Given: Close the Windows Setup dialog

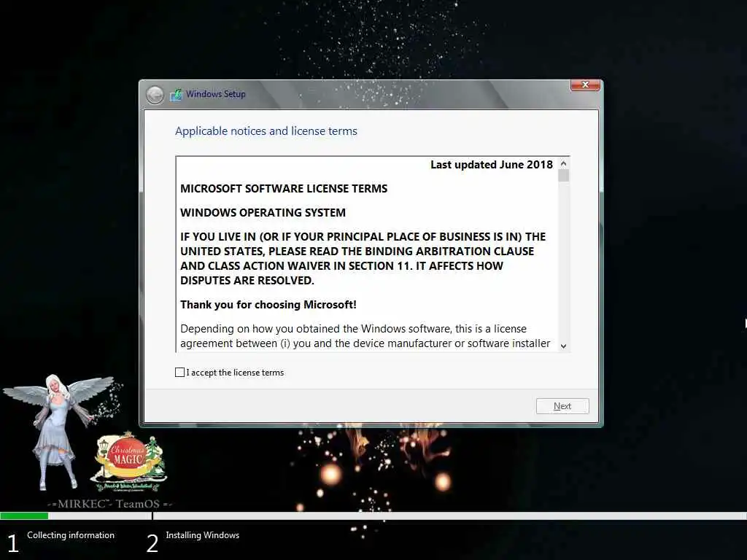Looking at the screenshot, I should tap(585, 85).
